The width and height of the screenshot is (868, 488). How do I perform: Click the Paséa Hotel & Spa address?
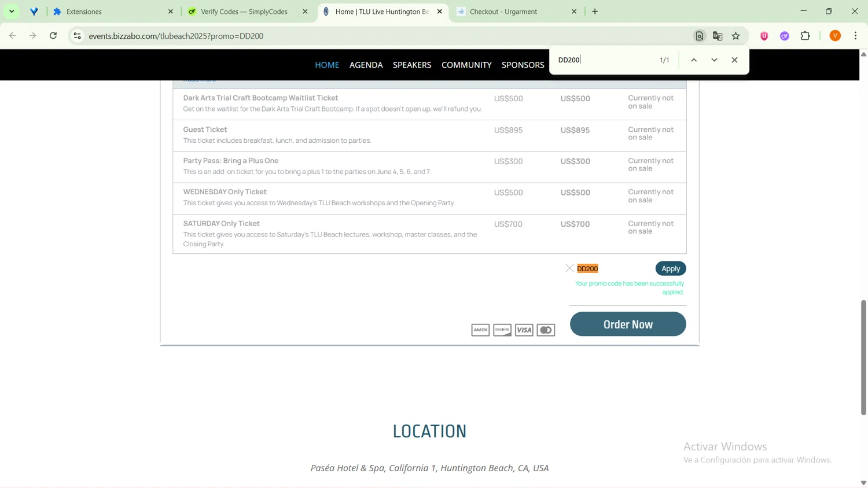(429, 468)
